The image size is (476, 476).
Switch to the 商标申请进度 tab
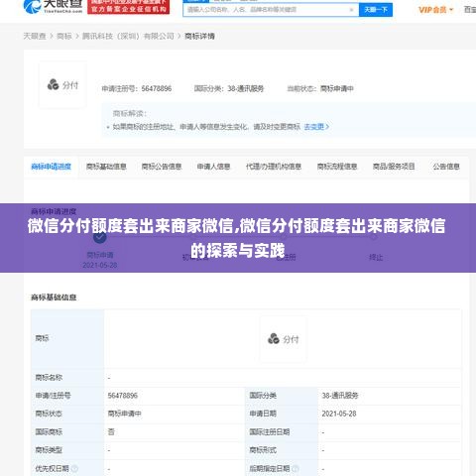[52, 167]
